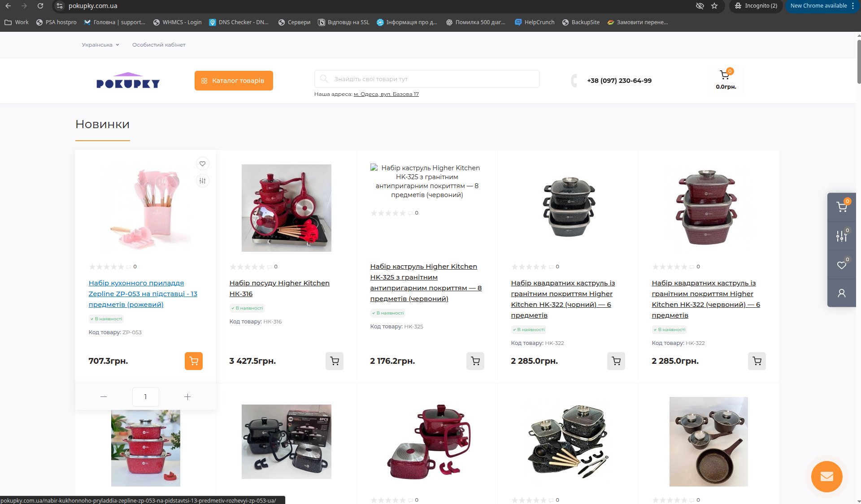Open Каталог товарів catalog menu
Image resolution: width=861 pixels, height=504 pixels.
point(234,81)
